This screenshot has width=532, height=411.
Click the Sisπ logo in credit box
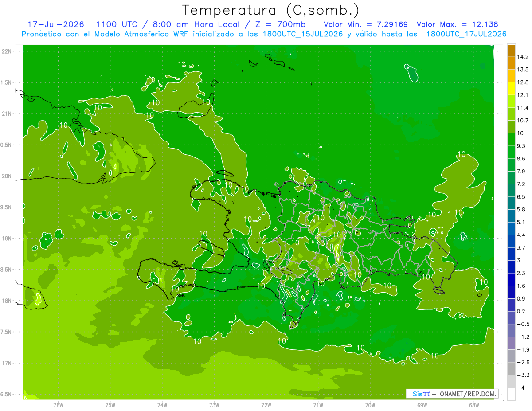coord(421,394)
